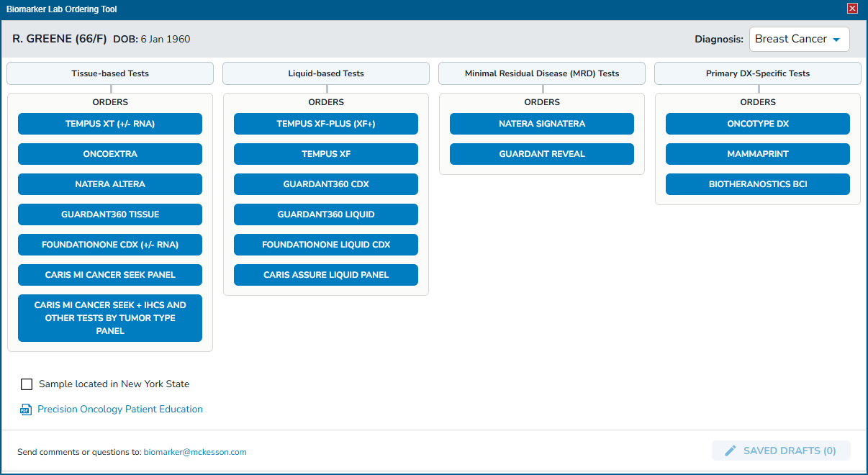Order the TEMPUS XF-PLUS (XF+) liquid test
Viewport: 868px width, 475px height.
point(325,123)
